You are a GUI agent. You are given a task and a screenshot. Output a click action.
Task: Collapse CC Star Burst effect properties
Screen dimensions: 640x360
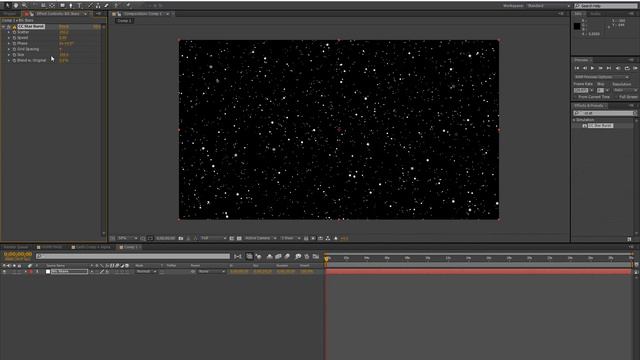pos(4,27)
